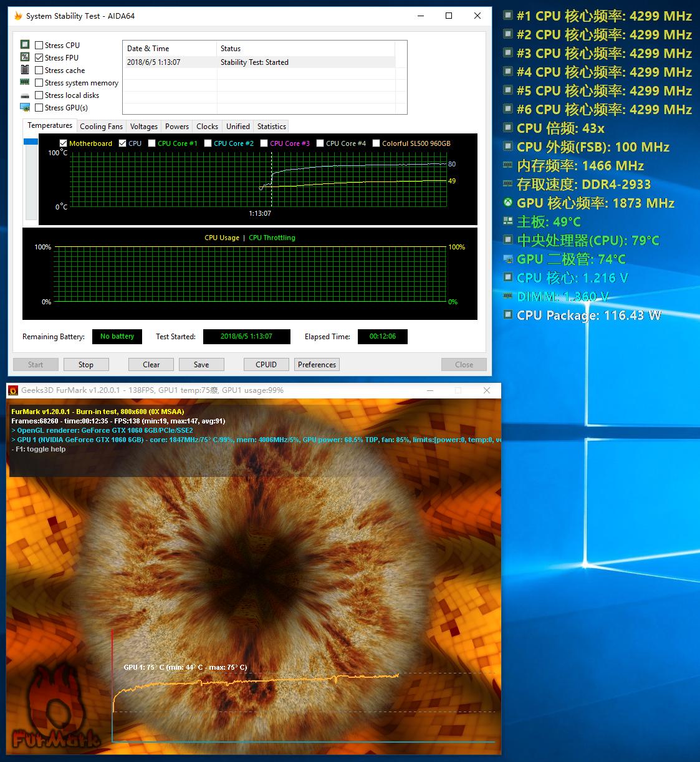Open the CPUID button

pyautogui.click(x=266, y=365)
